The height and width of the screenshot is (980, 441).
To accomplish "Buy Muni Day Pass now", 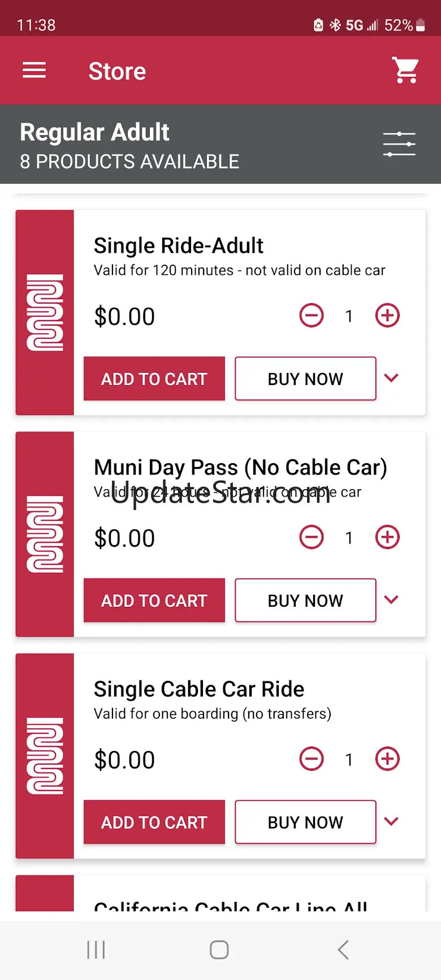I will [x=305, y=600].
